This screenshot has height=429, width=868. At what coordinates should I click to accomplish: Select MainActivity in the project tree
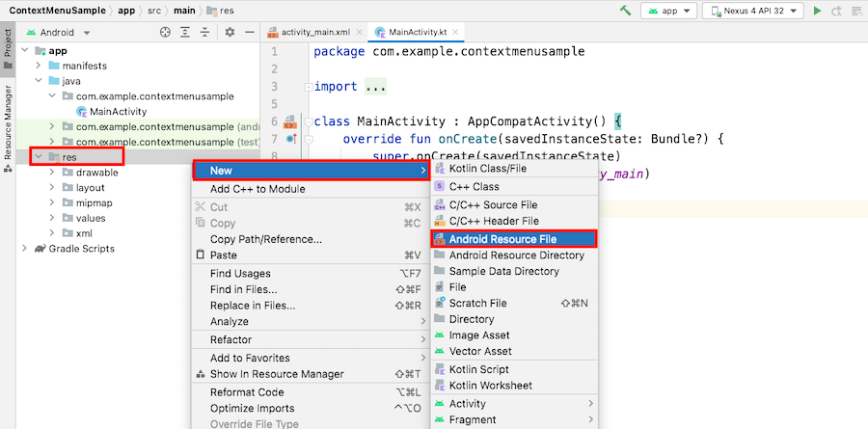tap(111, 111)
